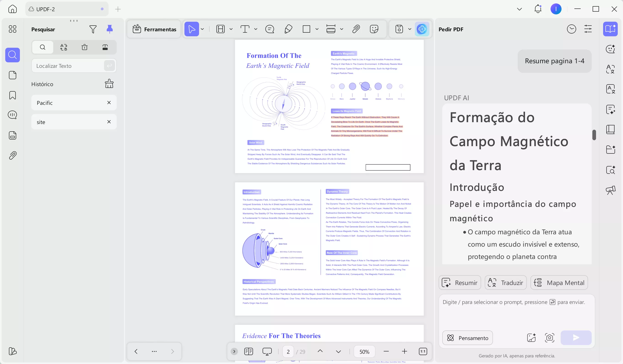Screen dimensions: 623x364
Task: Type in the Localizar Texto field
Action: point(69,66)
